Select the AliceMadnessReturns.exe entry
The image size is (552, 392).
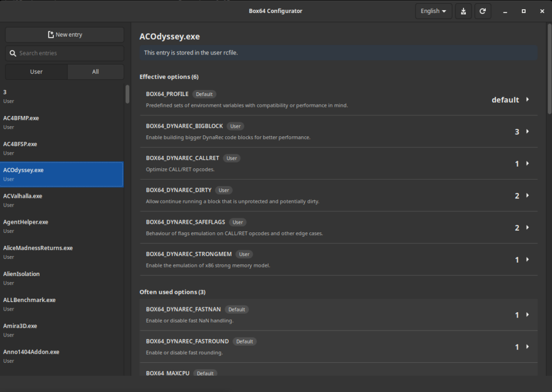point(62,252)
